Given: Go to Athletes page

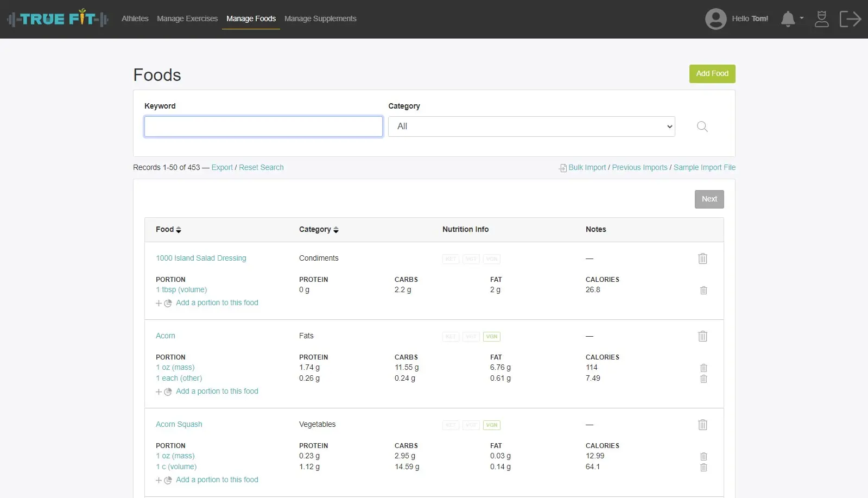Looking at the screenshot, I should tap(135, 18).
